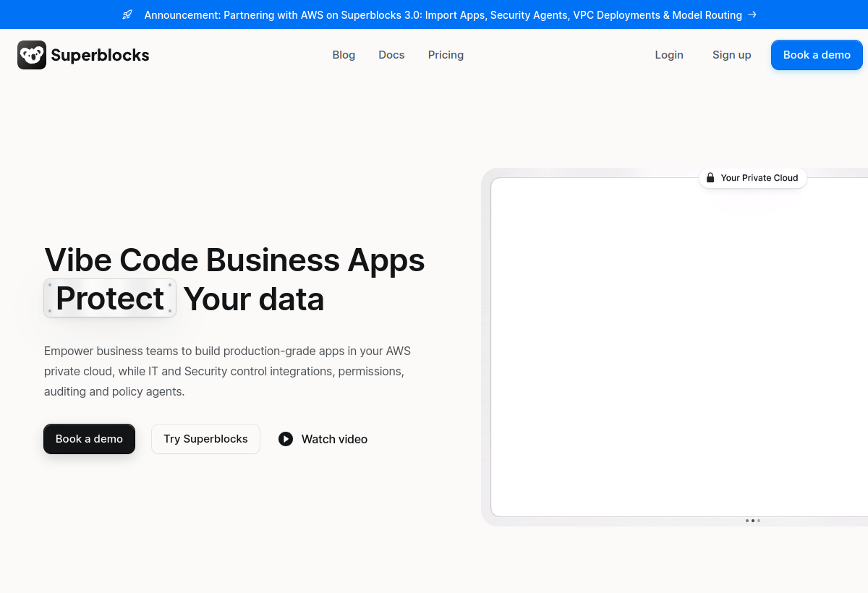Click the empty preview panel
The image size is (868, 593).
pos(679,347)
